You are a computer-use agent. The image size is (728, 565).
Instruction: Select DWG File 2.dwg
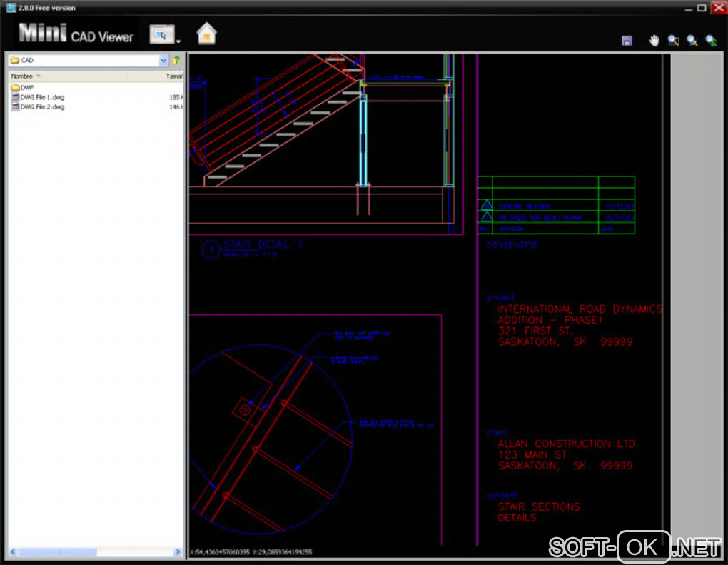click(x=42, y=107)
